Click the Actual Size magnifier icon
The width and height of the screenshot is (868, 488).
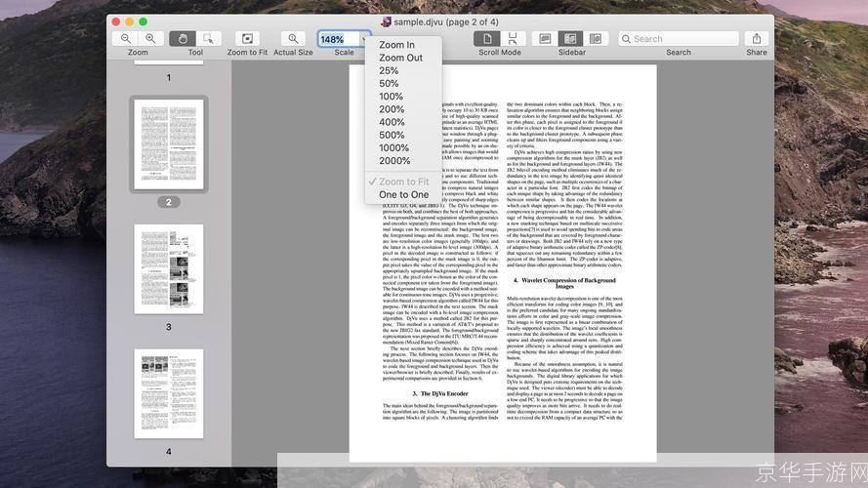(293, 38)
